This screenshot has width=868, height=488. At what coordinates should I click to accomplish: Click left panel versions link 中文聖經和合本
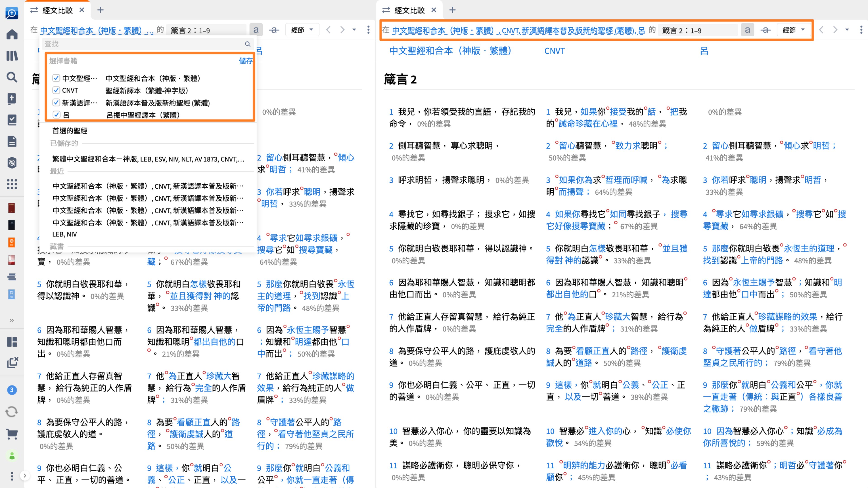[97, 30]
